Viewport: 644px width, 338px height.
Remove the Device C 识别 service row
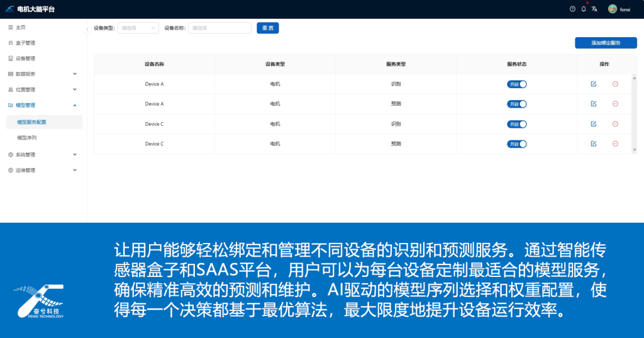[x=615, y=124]
